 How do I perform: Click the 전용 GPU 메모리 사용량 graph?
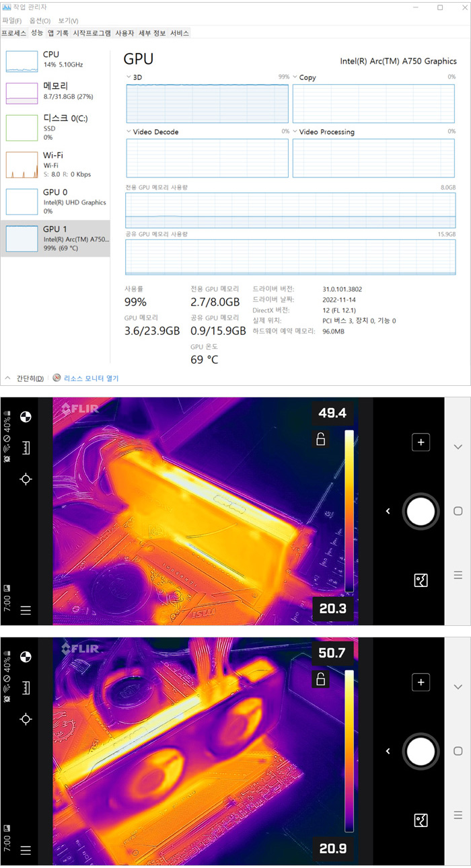pos(291,209)
